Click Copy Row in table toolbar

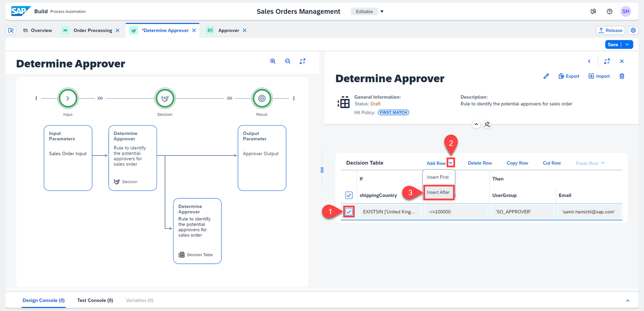[517, 163]
